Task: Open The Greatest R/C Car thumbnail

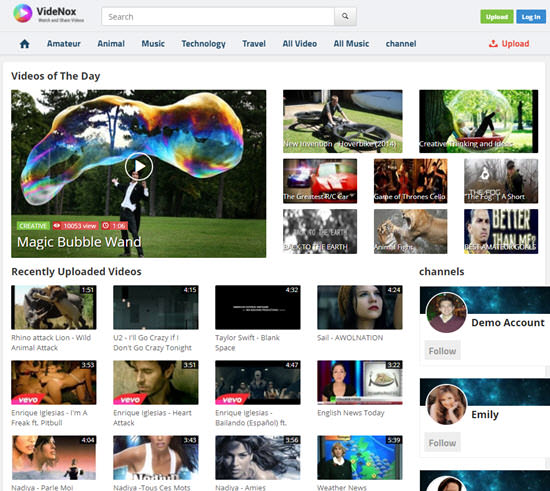Action: (x=320, y=181)
